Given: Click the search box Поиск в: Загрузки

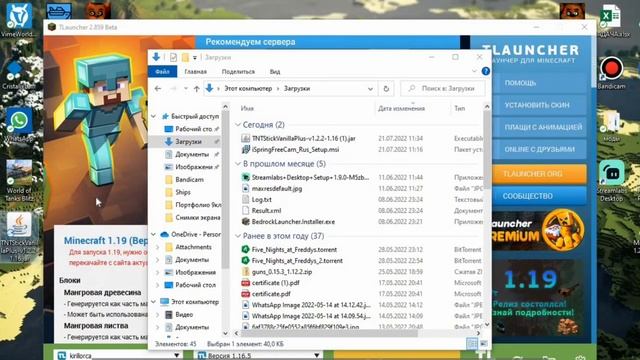Looking at the screenshot, I should 443,88.
